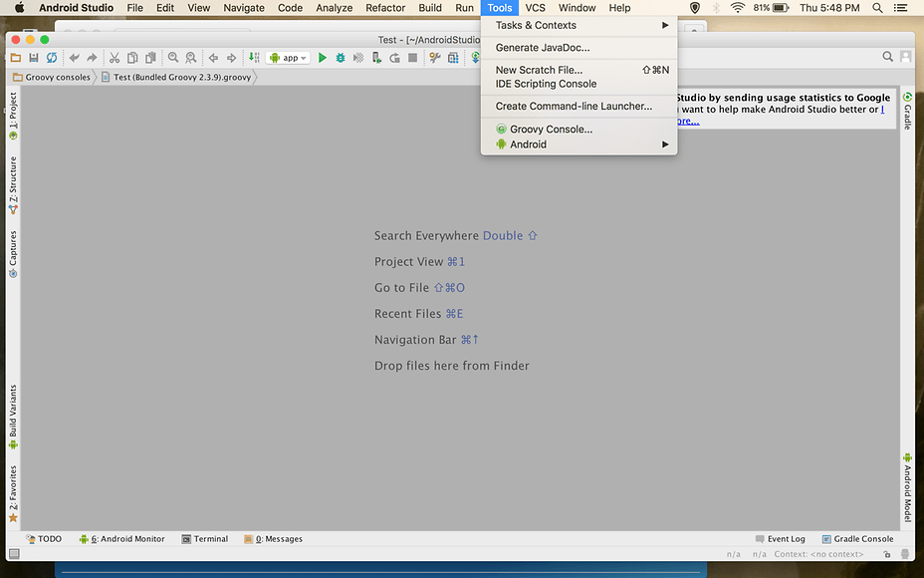Image resolution: width=924 pixels, height=578 pixels.
Task: Click the Paste toolbar icon
Action: 151,57
